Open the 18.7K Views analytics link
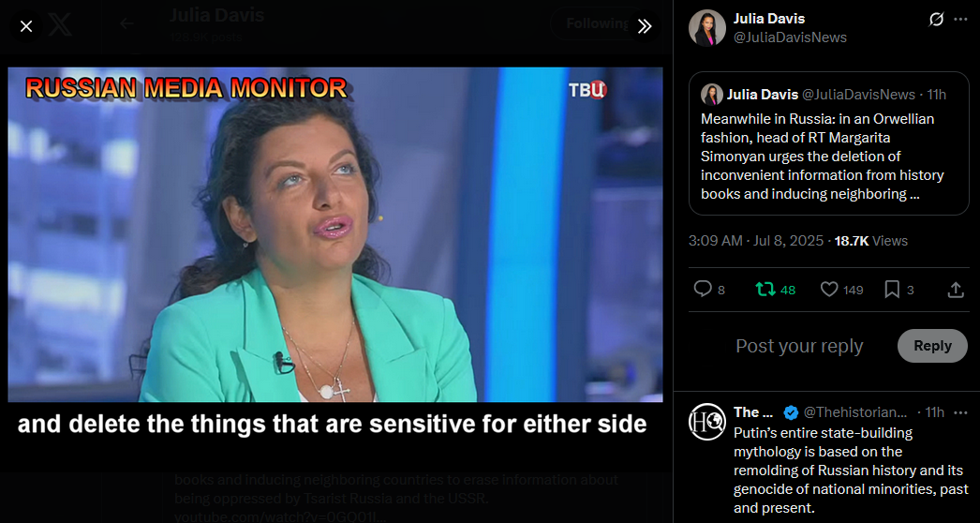Viewport: 980px width, 523px height. click(x=870, y=241)
